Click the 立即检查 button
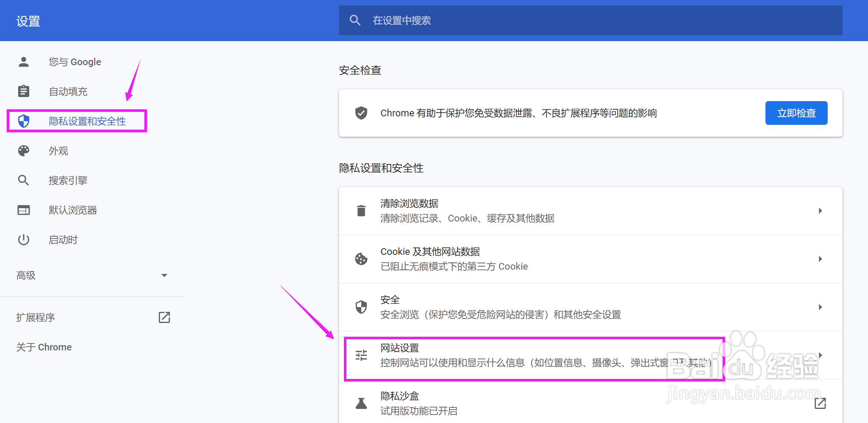 click(x=796, y=113)
